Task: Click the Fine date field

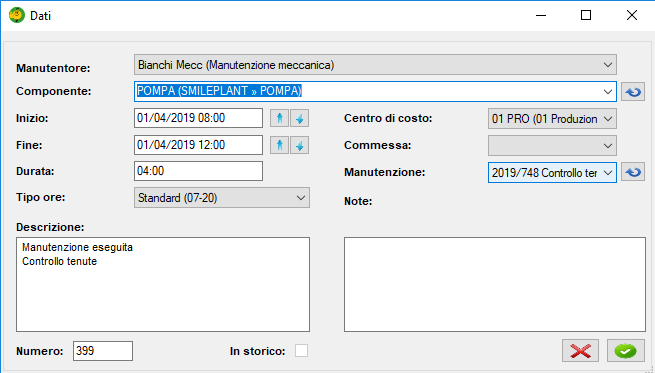Action: coord(198,145)
